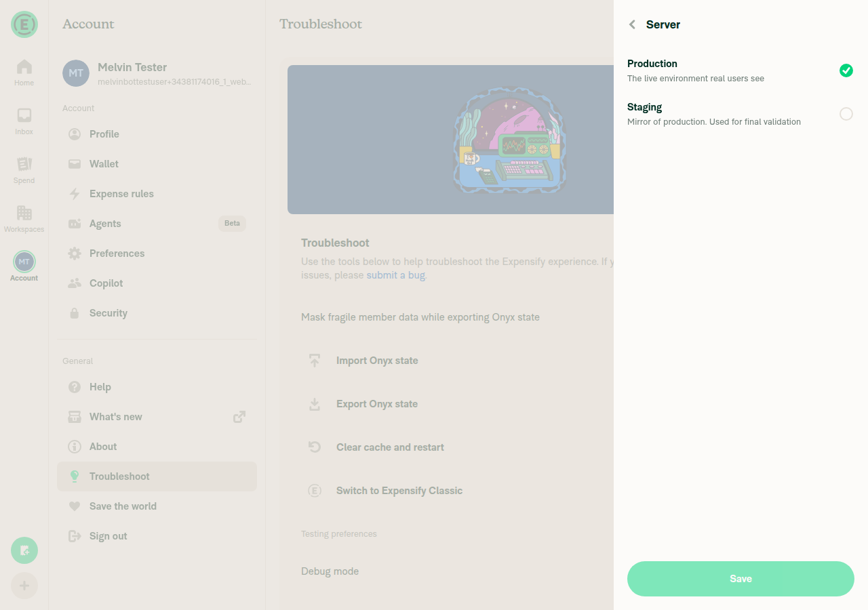This screenshot has width=868, height=610.
Task: Click the submit a bug link
Action: tap(396, 275)
